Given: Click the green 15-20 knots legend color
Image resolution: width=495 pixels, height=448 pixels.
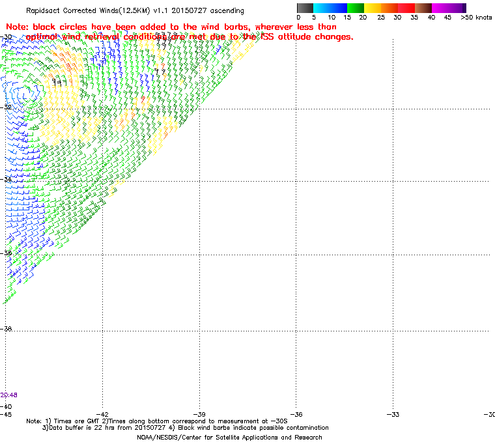Looking at the screenshot, I should pos(356,8).
